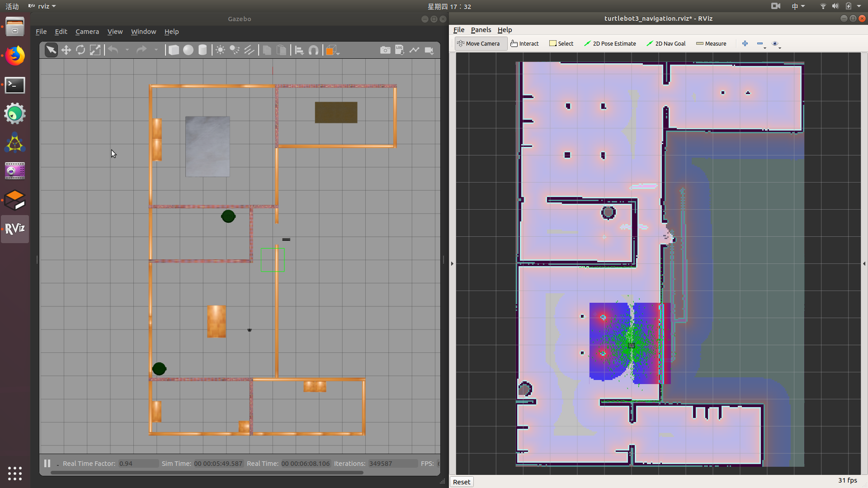Click the Gazebo horizontal scrollbar at bottom

[x=207, y=473]
